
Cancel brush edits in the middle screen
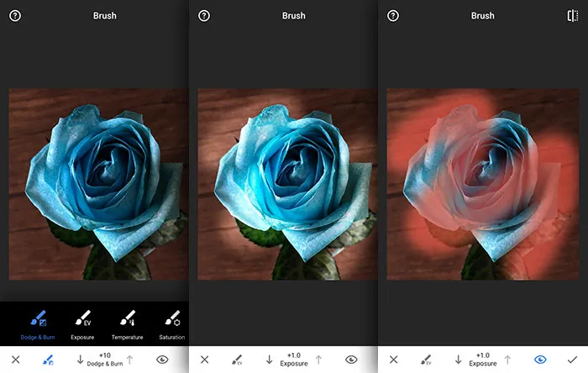pyautogui.click(x=205, y=360)
